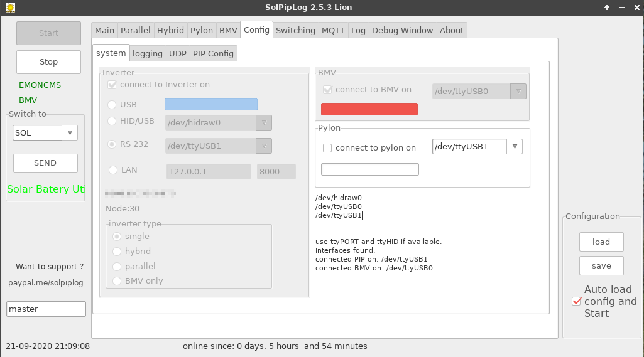Viewport: 644px width, 357px height.
Task: Open the 'Switch to' SOL dropdown
Action: click(x=70, y=133)
